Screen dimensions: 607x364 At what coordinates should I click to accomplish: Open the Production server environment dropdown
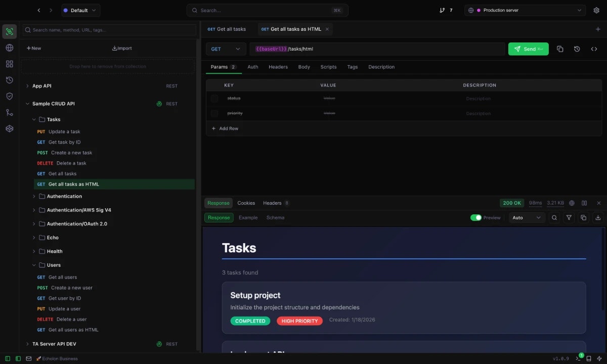click(525, 10)
